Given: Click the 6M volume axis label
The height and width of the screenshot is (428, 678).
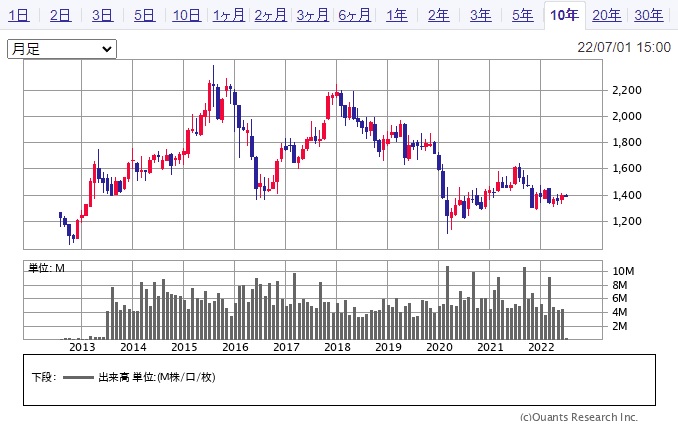Looking at the screenshot, I should [x=620, y=298].
